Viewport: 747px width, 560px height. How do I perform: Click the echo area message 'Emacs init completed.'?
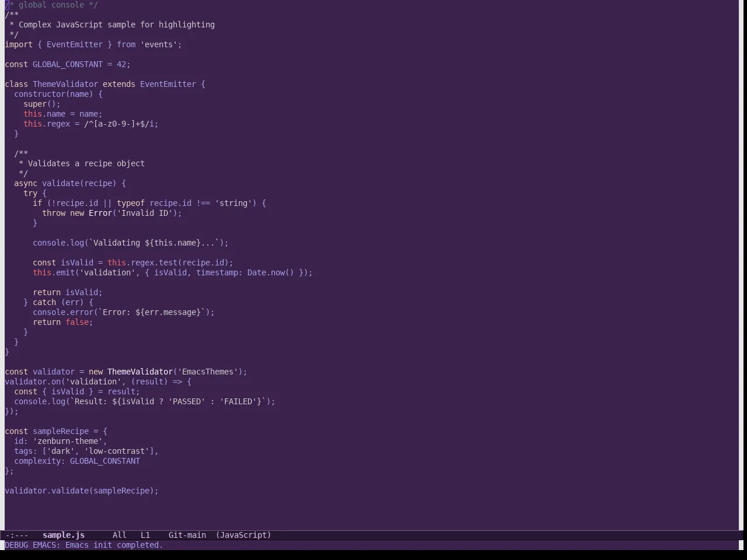point(114,545)
